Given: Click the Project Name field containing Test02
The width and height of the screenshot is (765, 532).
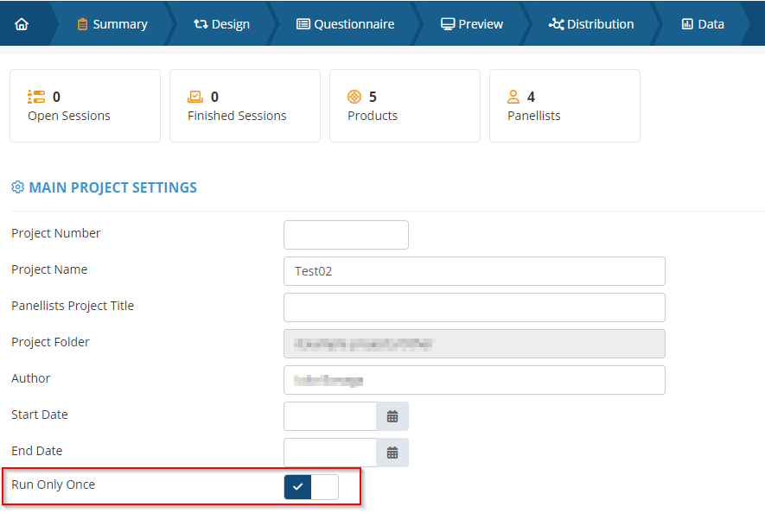Looking at the screenshot, I should pyautogui.click(x=474, y=271).
